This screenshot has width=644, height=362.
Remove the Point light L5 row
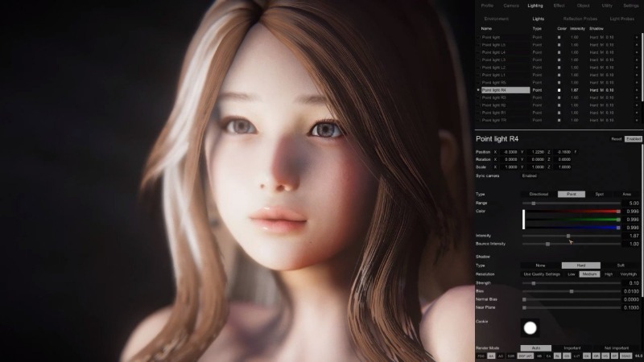click(x=637, y=45)
